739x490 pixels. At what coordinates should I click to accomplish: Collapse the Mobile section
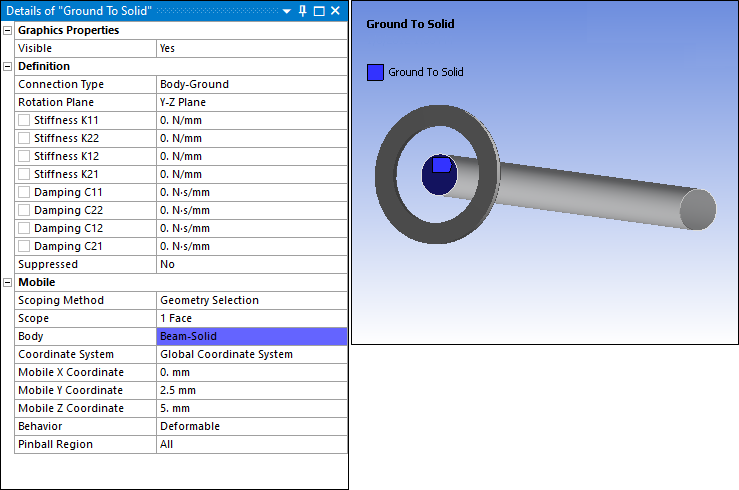point(8,283)
